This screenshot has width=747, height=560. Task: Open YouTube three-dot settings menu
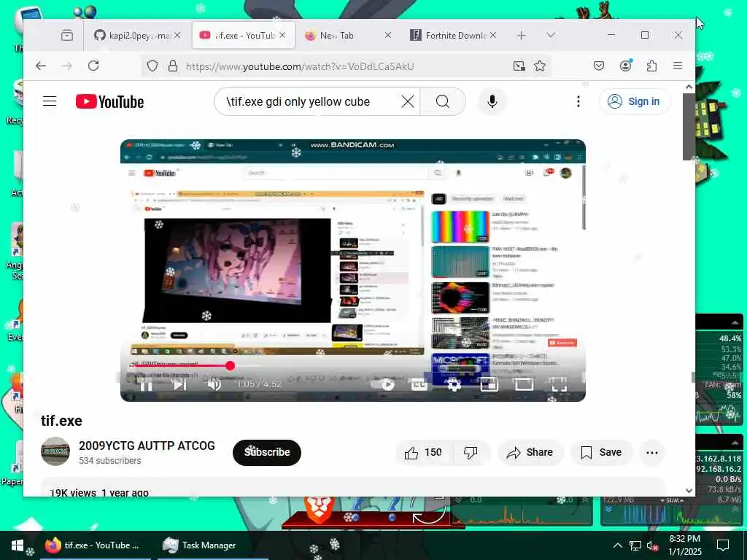tap(578, 101)
